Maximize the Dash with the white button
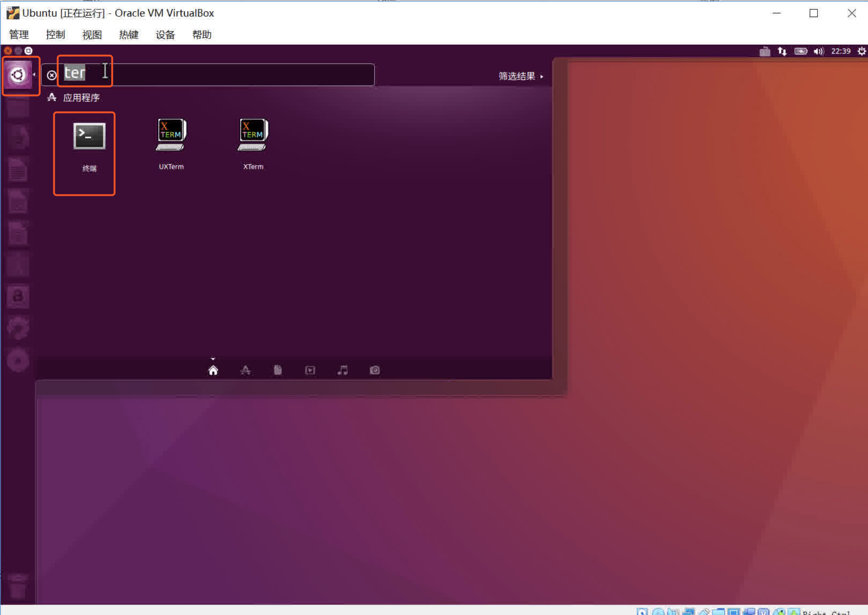The image size is (868, 615). [28, 51]
